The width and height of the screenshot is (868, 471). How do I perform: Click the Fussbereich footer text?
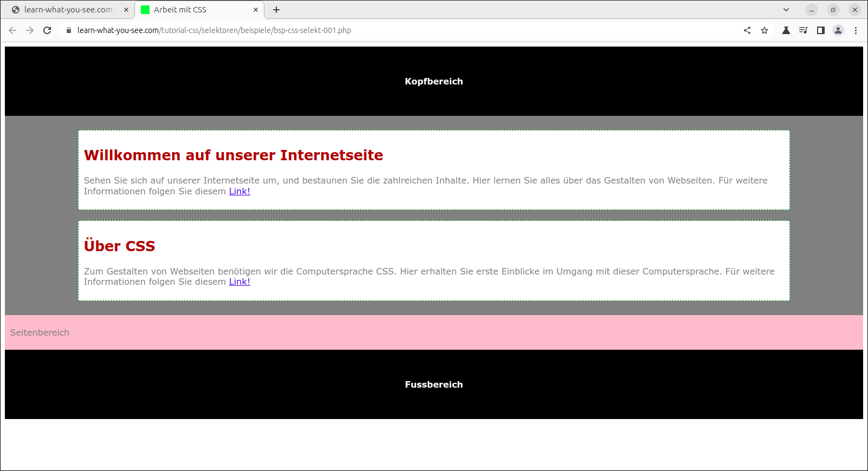coord(434,384)
